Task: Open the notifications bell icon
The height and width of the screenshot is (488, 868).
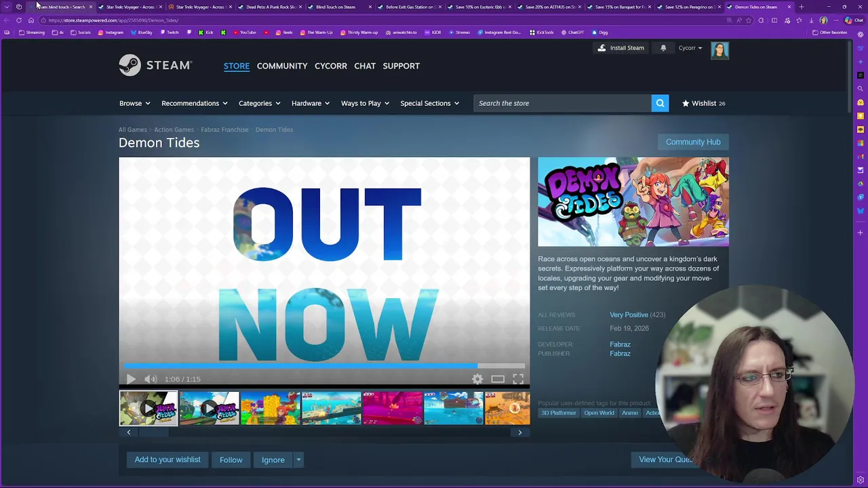Action: coord(663,48)
